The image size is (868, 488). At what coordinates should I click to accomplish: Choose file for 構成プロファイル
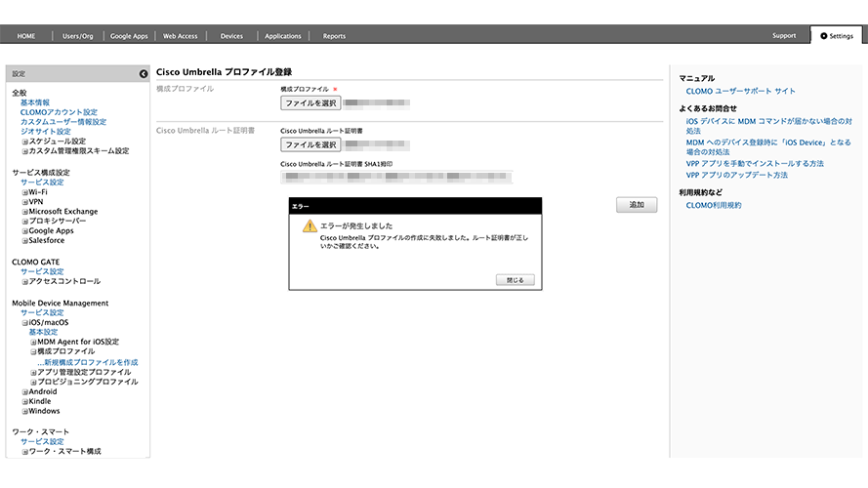(x=310, y=102)
